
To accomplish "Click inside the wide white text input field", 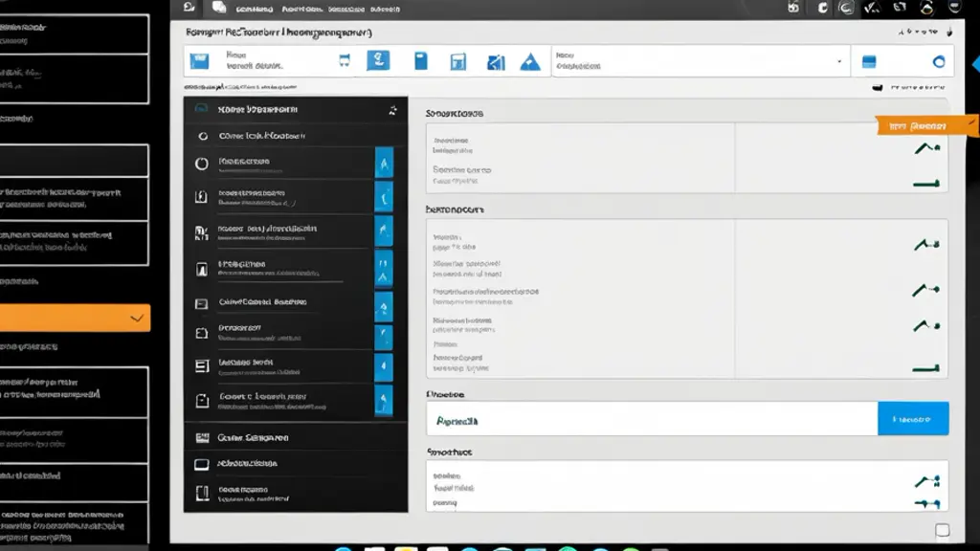I will [x=652, y=419].
